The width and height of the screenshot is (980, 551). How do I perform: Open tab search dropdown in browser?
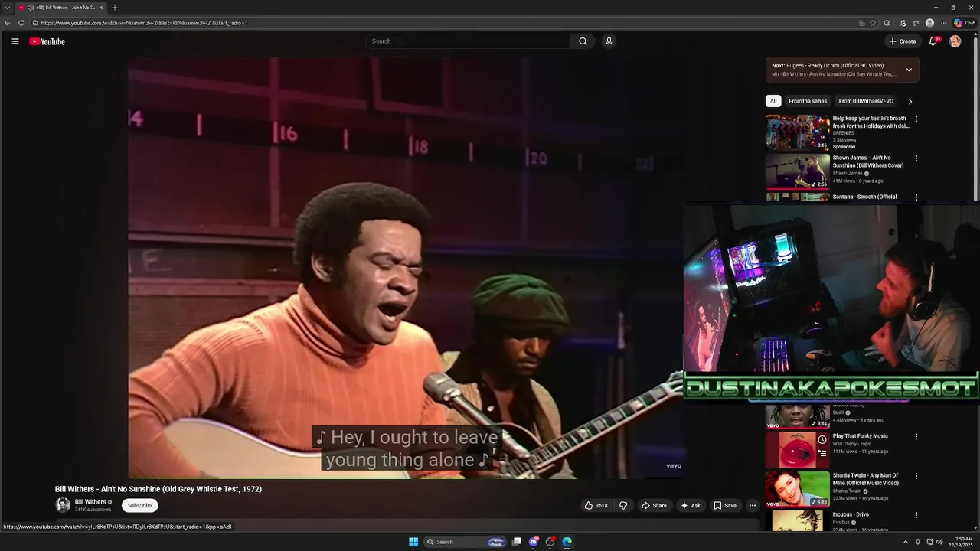tap(7, 8)
